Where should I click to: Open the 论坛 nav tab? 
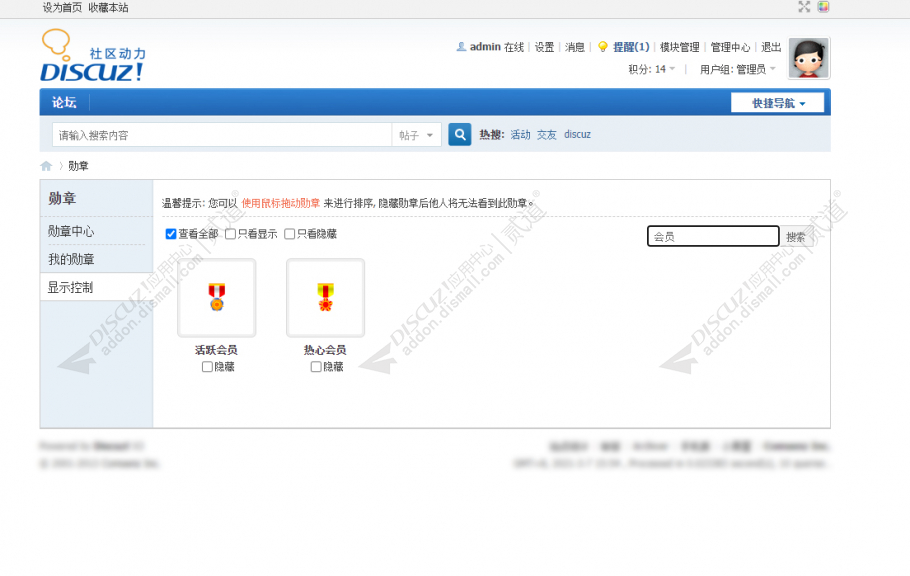pos(64,102)
